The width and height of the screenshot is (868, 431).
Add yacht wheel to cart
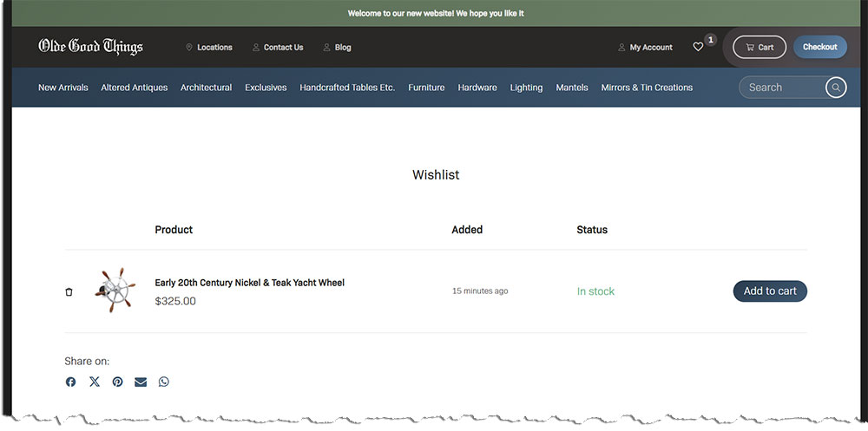click(770, 291)
